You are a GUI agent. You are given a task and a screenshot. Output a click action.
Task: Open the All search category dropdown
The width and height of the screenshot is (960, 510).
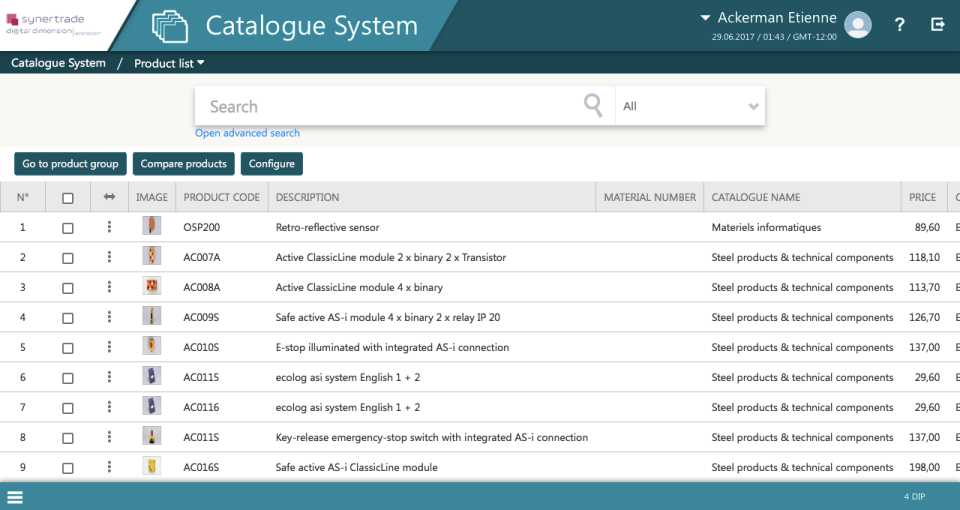coord(690,106)
